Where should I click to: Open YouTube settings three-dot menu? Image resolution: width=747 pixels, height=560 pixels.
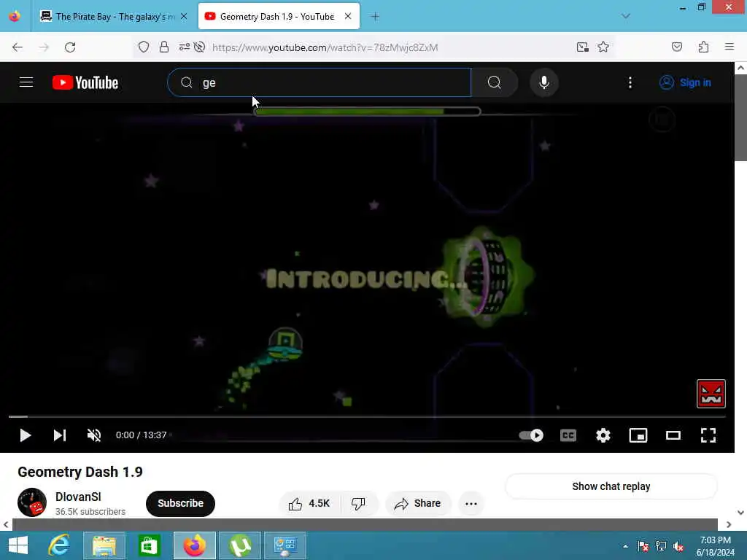tap(630, 82)
